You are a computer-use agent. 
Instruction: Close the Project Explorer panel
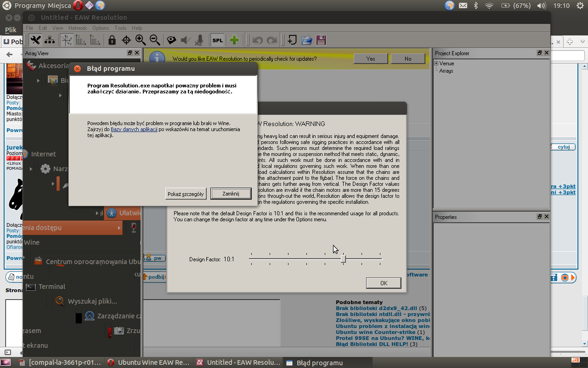(x=546, y=53)
